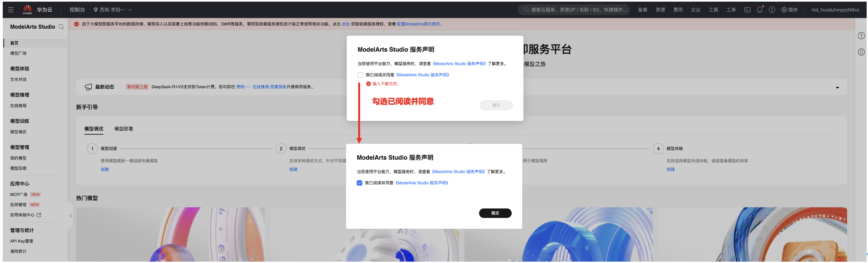Open the 工单 menu
This screenshot has height=263, width=868.
731,10
